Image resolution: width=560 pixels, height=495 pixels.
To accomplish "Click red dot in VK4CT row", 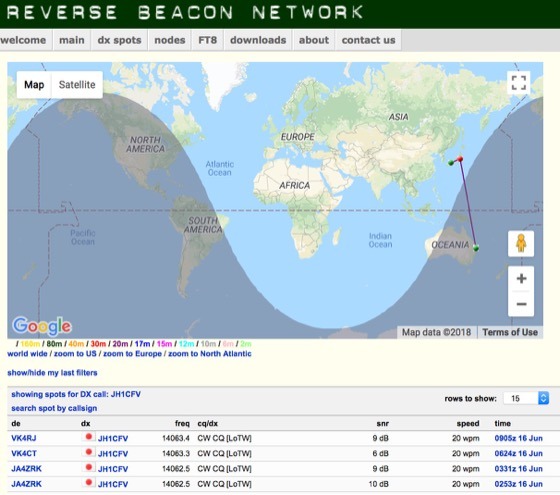I will tap(89, 452).
